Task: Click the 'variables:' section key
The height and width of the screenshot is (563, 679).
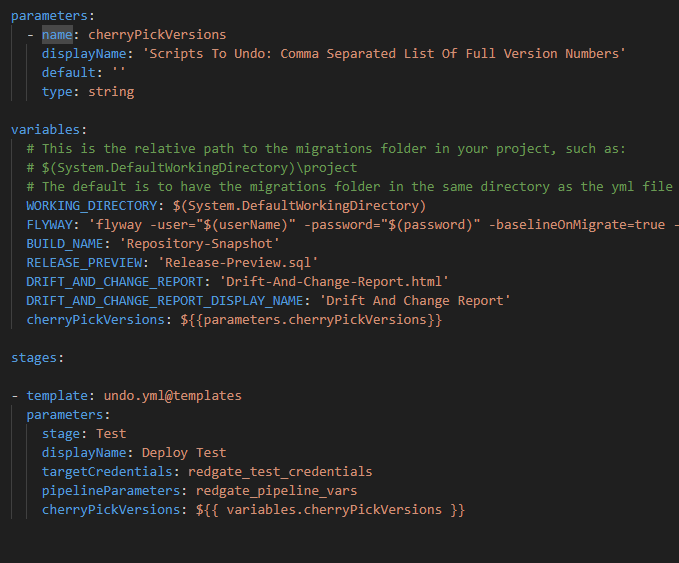Action: pyautogui.click(x=45, y=130)
